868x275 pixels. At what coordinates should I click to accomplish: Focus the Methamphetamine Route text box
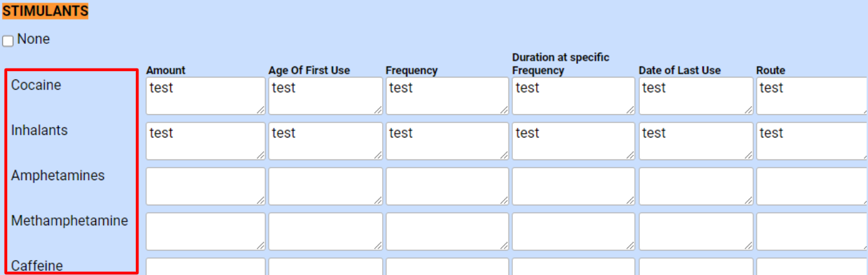coord(811,231)
